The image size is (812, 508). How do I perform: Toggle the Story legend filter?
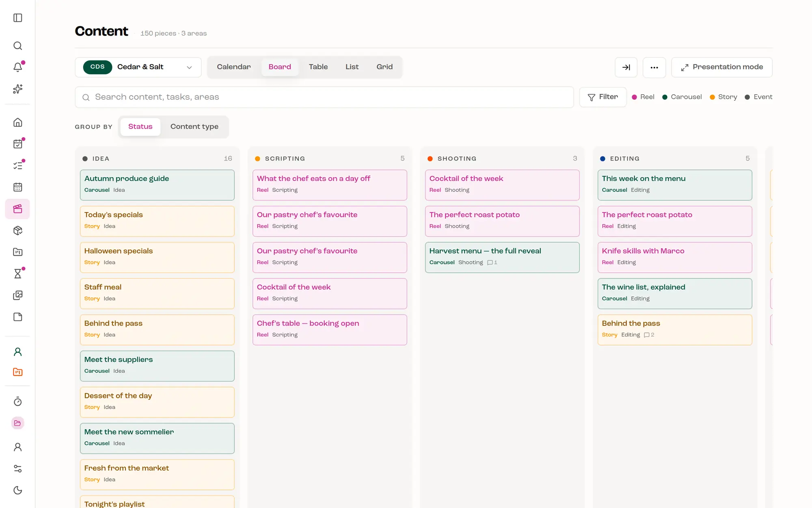[723, 97]
